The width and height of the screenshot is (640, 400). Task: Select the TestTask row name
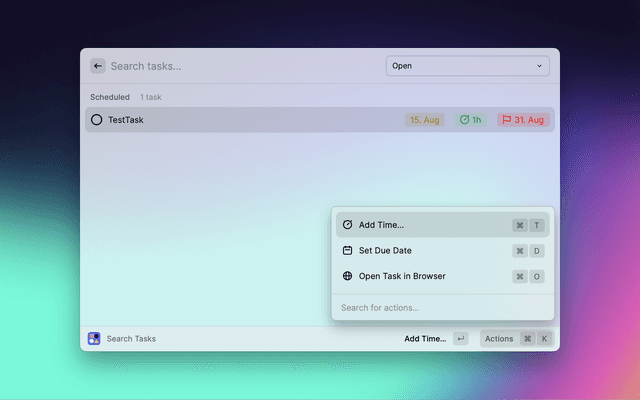pyautogui.click(x=126, y=120)
